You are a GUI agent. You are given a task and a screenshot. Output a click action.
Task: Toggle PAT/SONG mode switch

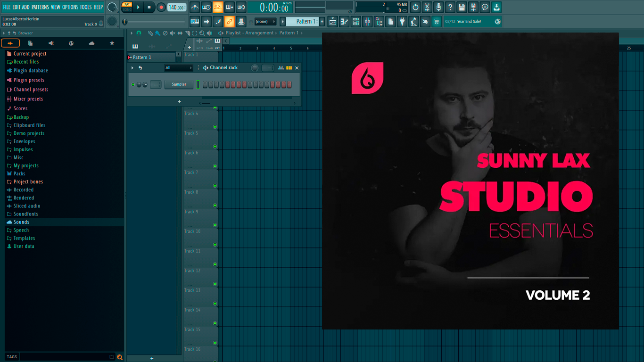point(127,7)
